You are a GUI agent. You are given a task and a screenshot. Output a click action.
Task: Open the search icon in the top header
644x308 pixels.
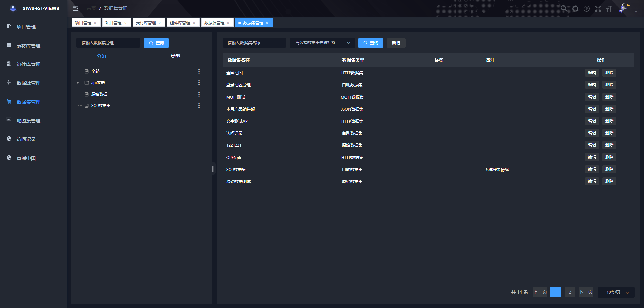(x=564, y=9)
